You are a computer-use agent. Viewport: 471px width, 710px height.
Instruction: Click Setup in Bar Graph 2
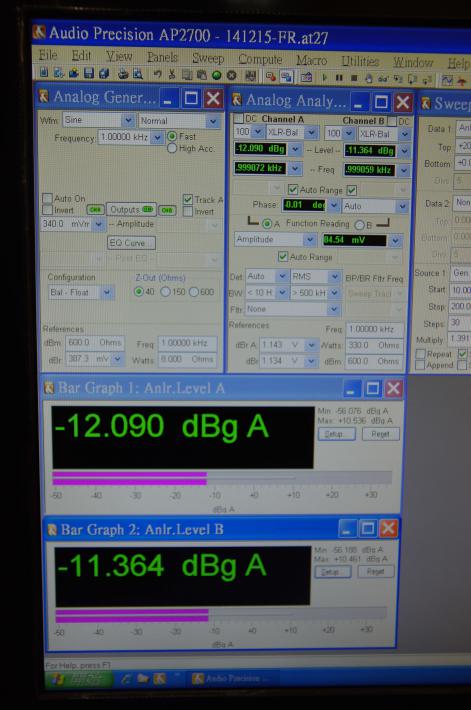(333, 572)
